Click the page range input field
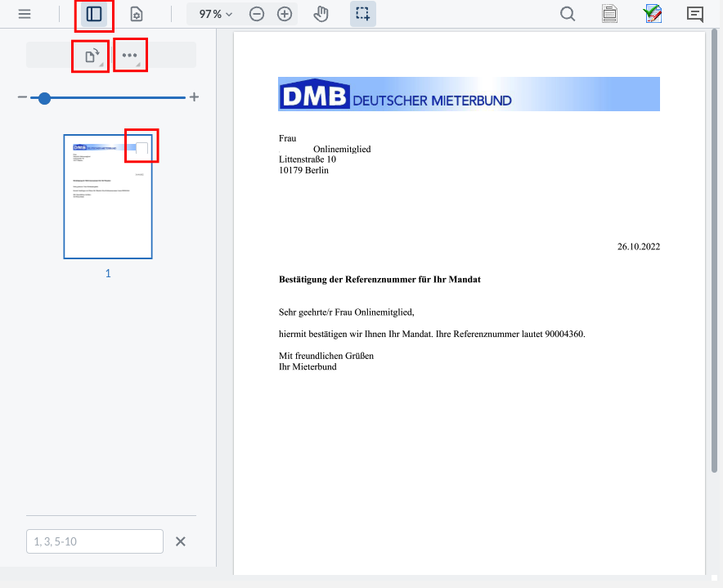 (x=95, y=541)
